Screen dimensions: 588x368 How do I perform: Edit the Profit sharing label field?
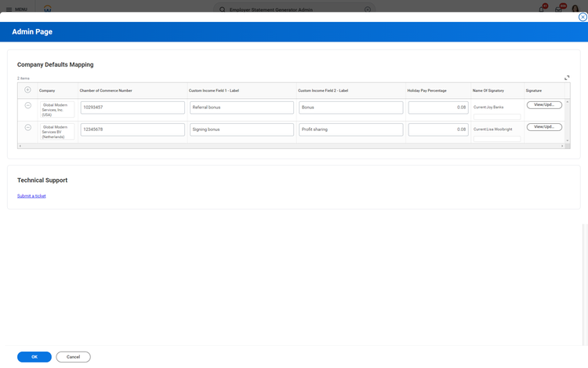point(350,129)
